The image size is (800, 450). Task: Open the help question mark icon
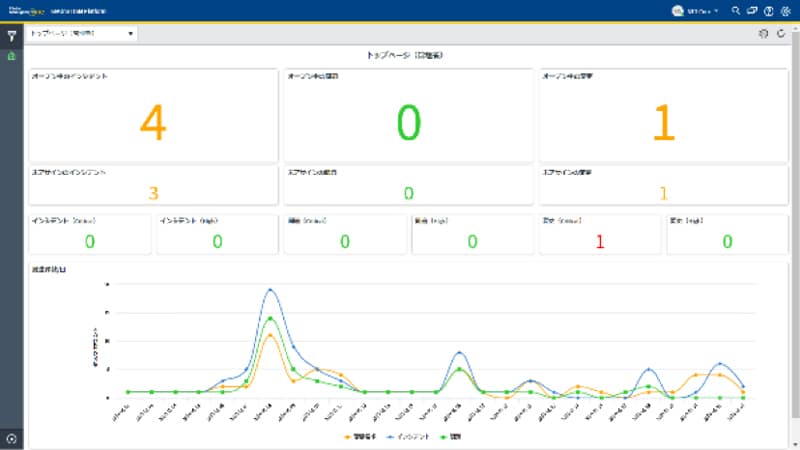[x=768, y=11]
